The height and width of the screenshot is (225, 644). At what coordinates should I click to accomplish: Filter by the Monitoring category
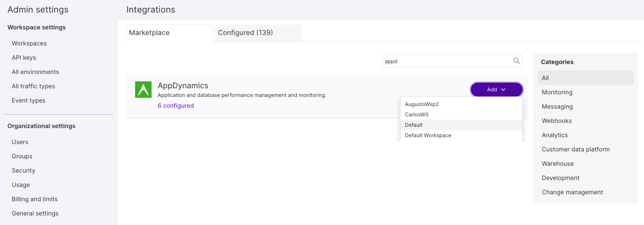(557, 92)
